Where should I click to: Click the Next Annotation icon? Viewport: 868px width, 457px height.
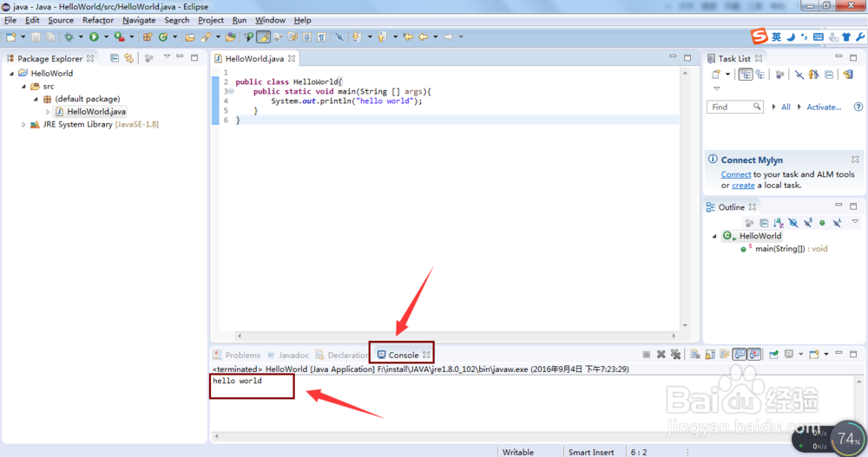(357, 37)
